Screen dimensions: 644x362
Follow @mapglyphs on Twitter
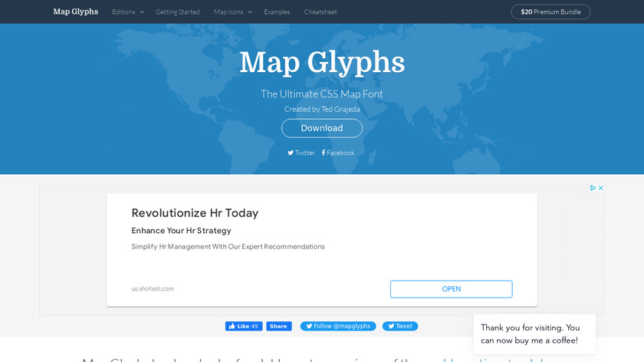(338, 326)
